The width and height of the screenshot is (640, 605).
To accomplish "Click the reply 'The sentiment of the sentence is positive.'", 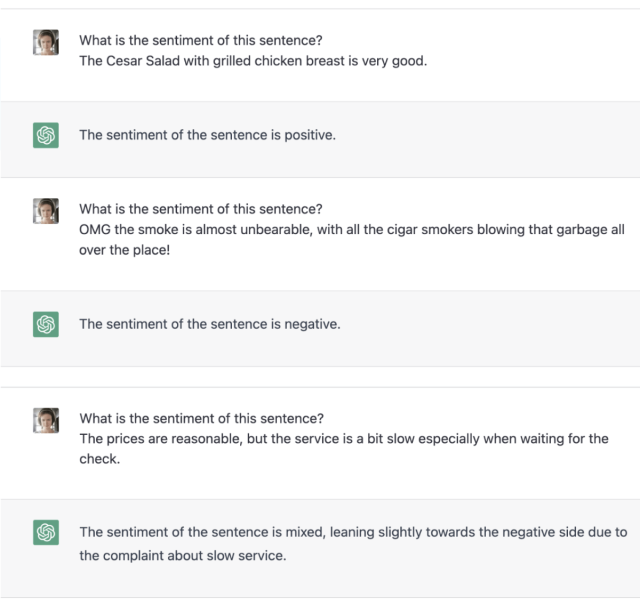I will click(x=207, y=135).
